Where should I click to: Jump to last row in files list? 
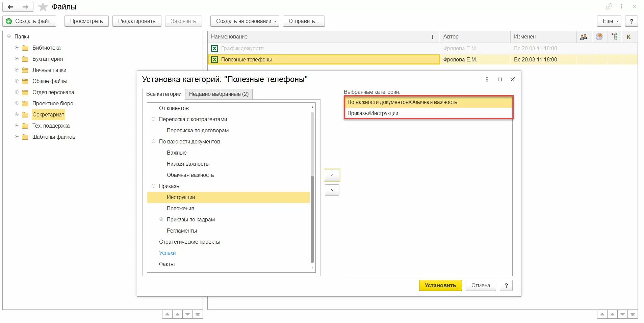click(633, 314)
